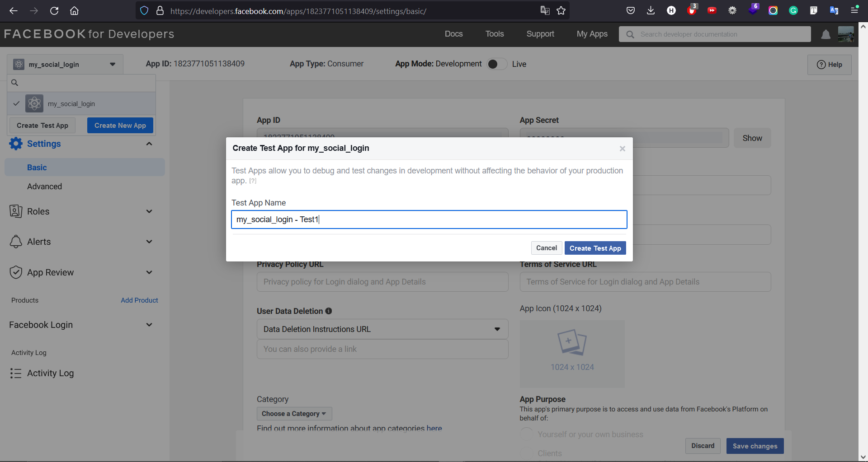Click the Settings gear icon in sidebar
This screenshot has height=462, width=868.
16,144
